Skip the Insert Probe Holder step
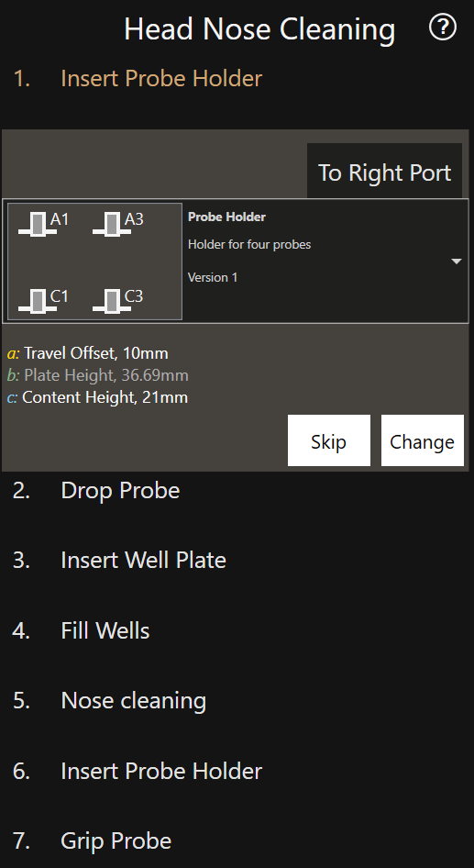The width and height of the screenshot is (474, 868). 329,440
